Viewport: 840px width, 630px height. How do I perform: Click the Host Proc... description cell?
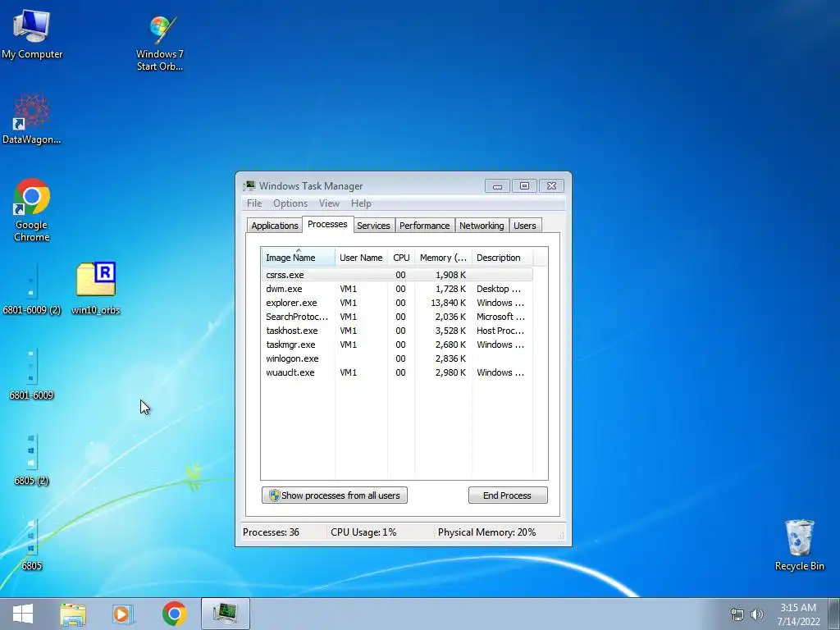[500, 331]
